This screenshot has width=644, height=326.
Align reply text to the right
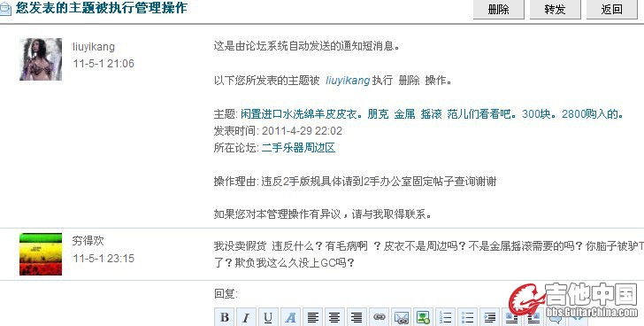[x=356, y=317]
